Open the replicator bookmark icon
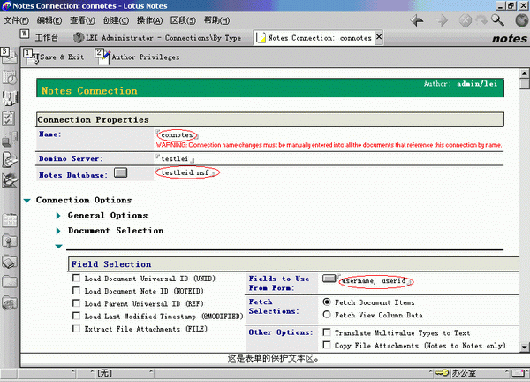530x382 pixels. [x=9, y=139]
